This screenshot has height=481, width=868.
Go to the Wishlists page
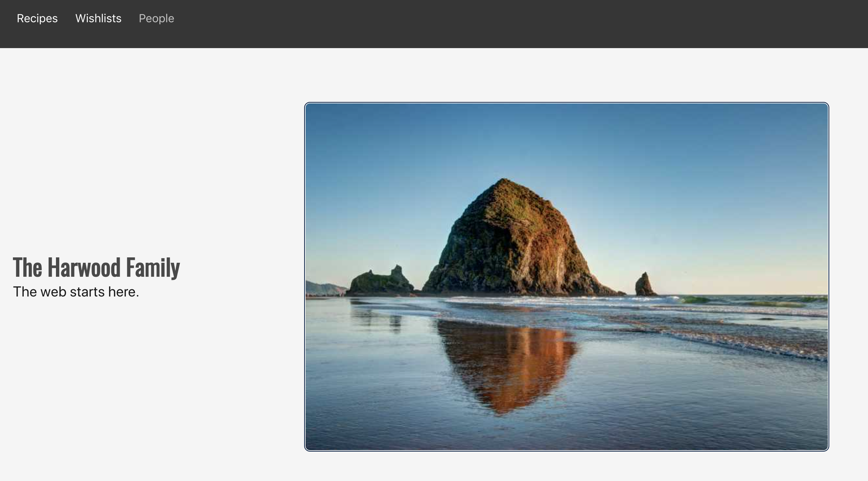pyautogui.click(x=98, y=18)
